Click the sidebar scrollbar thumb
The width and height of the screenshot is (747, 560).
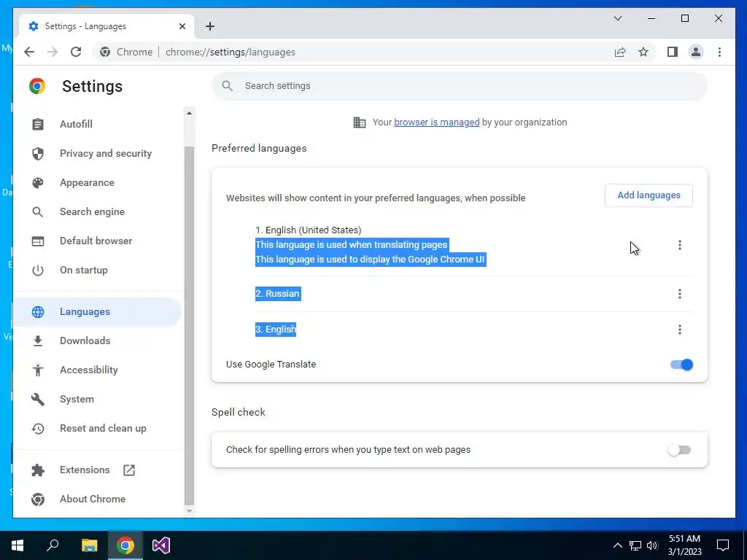point(189,325)
